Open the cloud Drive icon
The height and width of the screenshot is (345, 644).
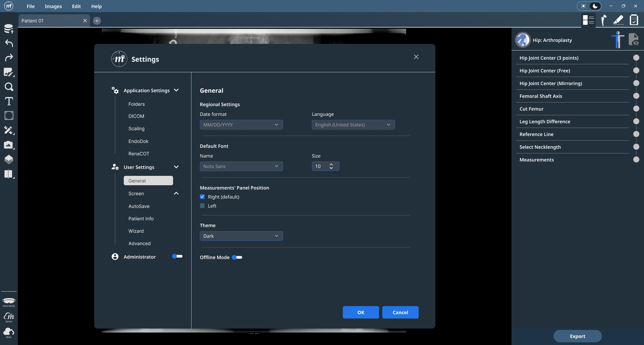point(9,332)
